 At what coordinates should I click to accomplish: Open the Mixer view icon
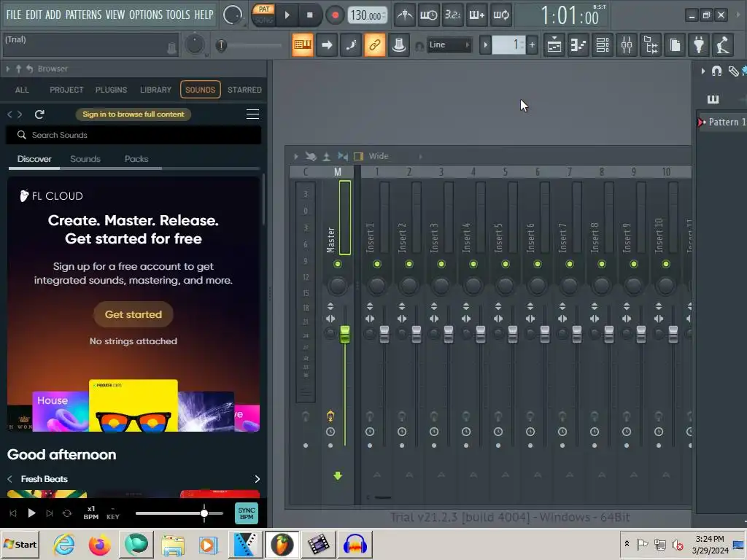point(627,45)
